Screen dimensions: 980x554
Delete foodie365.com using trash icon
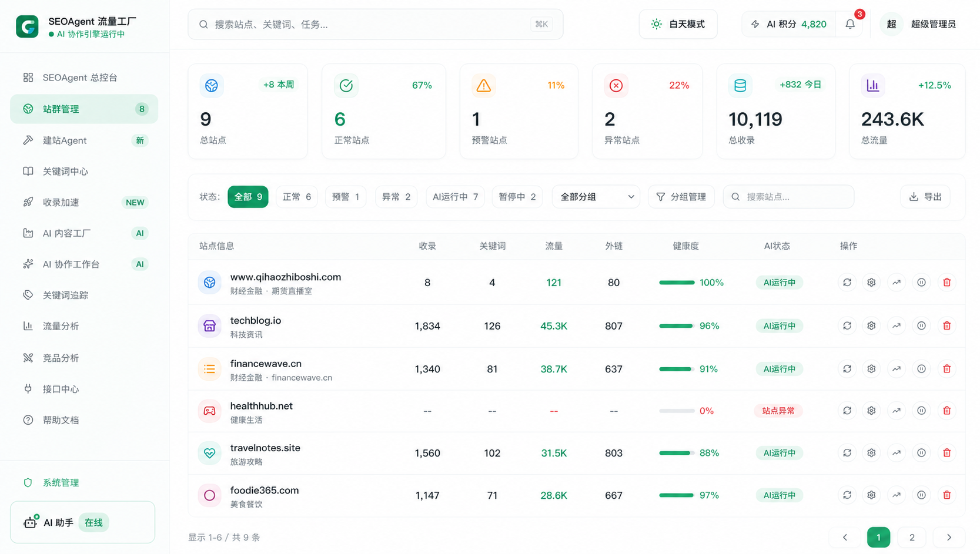pyautogui.click(x=946, y=495)
